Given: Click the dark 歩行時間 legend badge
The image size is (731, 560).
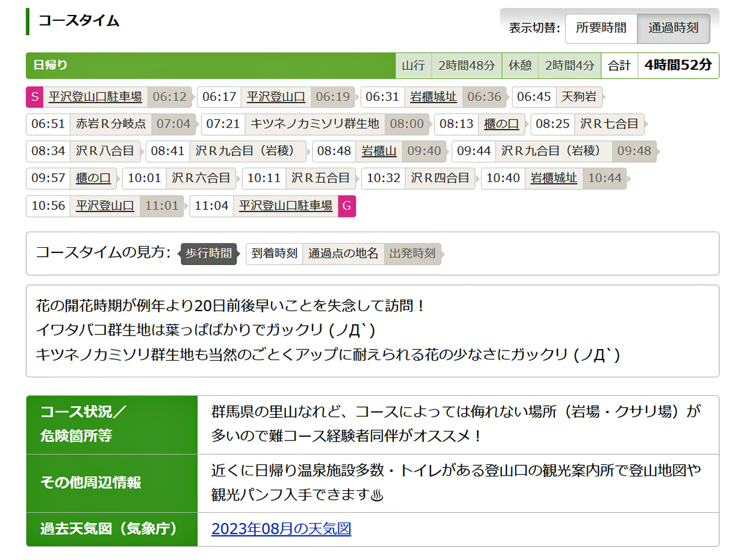Looking at the screenshot, I should (208, 253).
